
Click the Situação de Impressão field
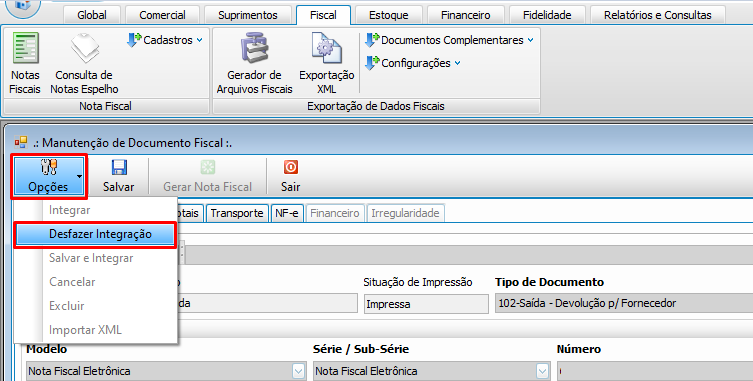(x=426, y=304)
